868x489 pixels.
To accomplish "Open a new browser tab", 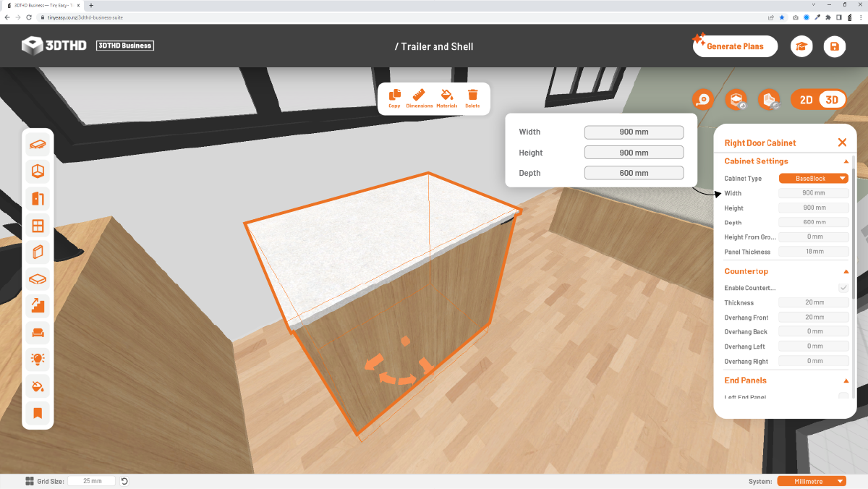I will coord(90,5).
